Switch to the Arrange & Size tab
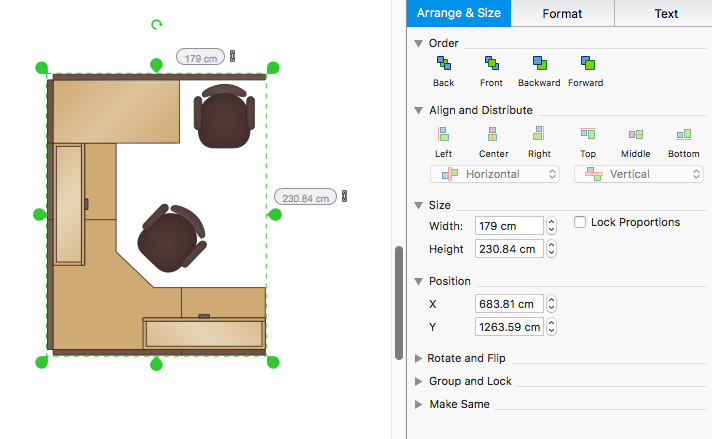The width and height of the screenshot is (712, 439). (459, 13)
